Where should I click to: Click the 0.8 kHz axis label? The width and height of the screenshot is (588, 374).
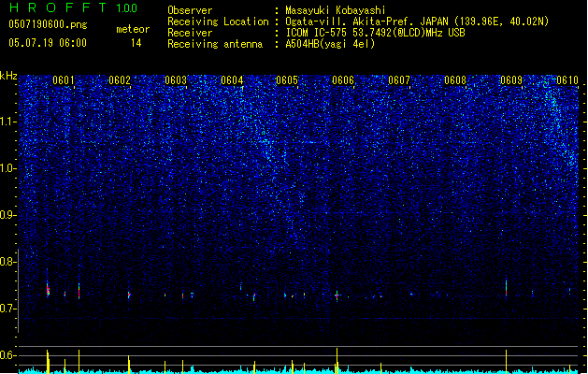[8, 262]
